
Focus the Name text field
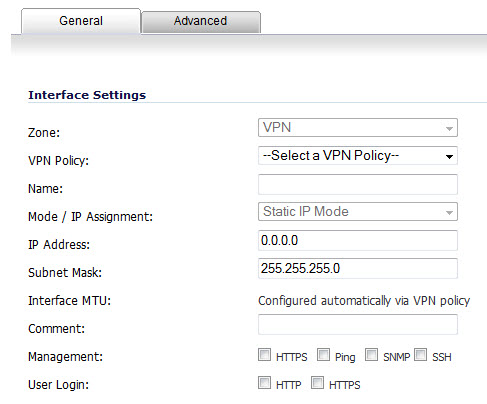click(x=358, y=184)
